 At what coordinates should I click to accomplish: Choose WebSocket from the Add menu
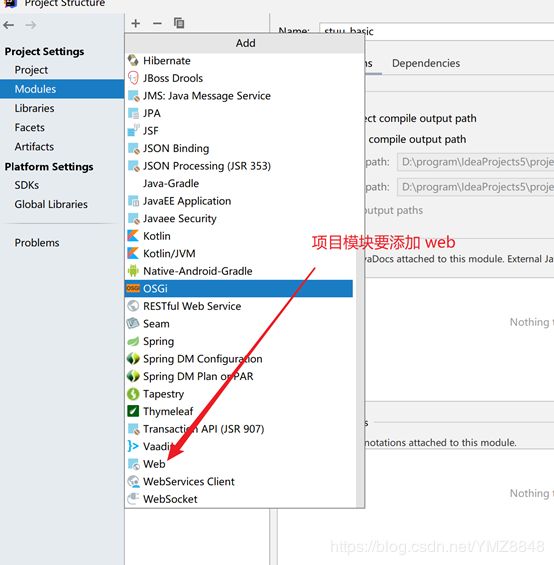(239, 499)
